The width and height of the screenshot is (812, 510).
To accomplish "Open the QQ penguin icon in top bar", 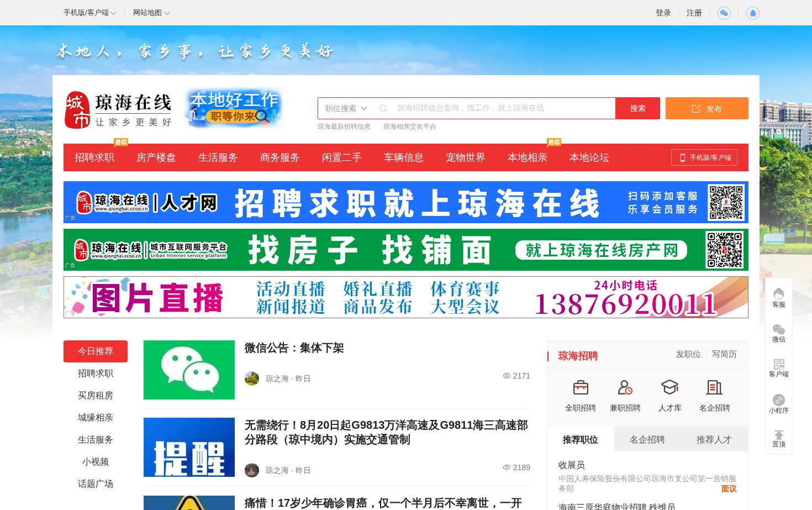I will click(752, 13).
